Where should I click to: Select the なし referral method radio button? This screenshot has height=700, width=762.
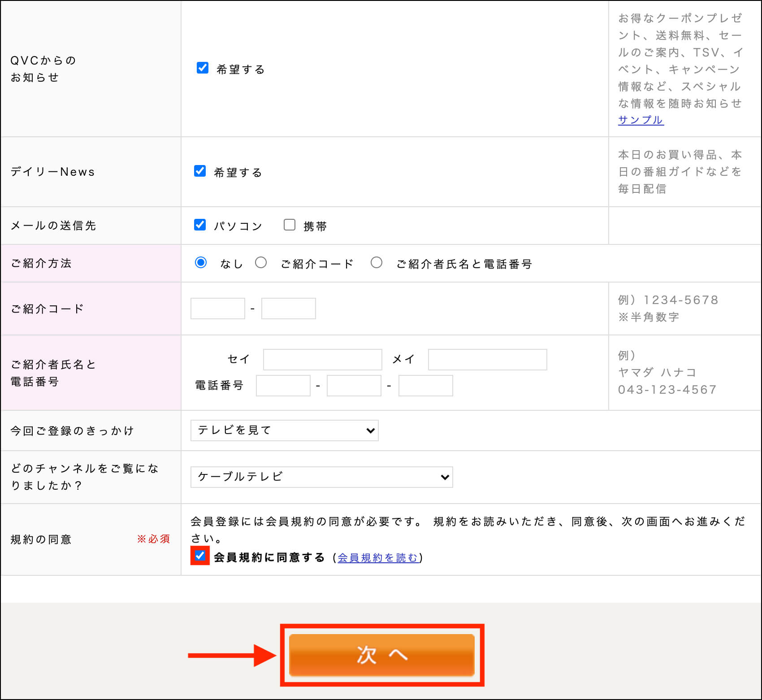(x=201, y=262)
